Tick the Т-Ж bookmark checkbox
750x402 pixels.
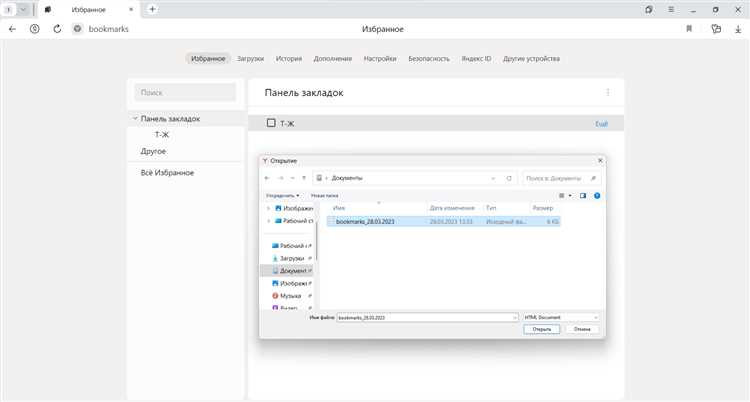pos(271,123)
